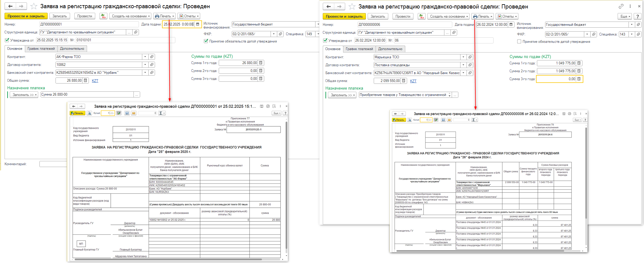The height and width of the screenshot is (263, 644).
Task: Untick checked Принятие обязательств датой утверждения box
Action: [206, 41]
